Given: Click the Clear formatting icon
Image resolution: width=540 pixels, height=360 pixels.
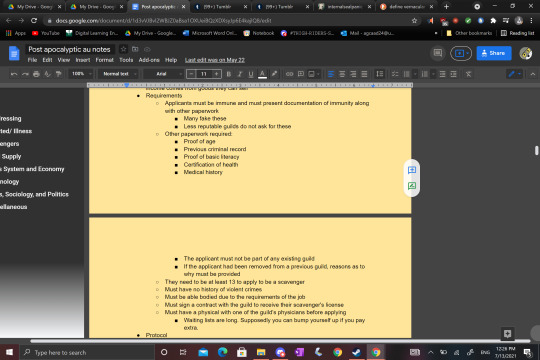Looking at the screenshot, I should pos(468,74).
